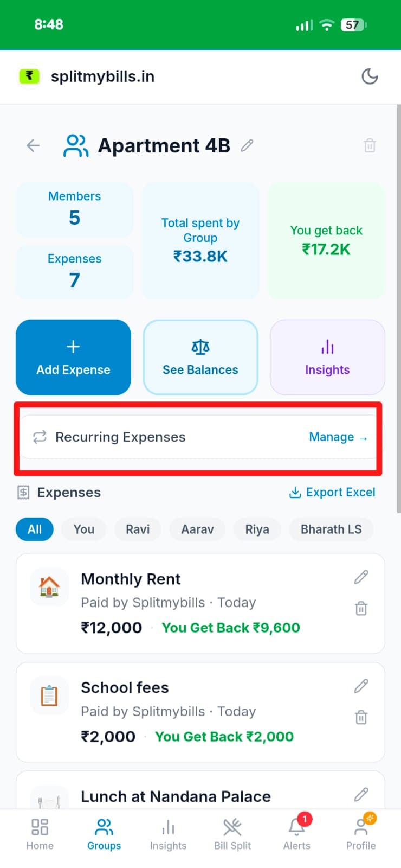The width and height of the screenshot is (401, 868).
Task: Open See Balances with the scales icon
Action: 200,357
